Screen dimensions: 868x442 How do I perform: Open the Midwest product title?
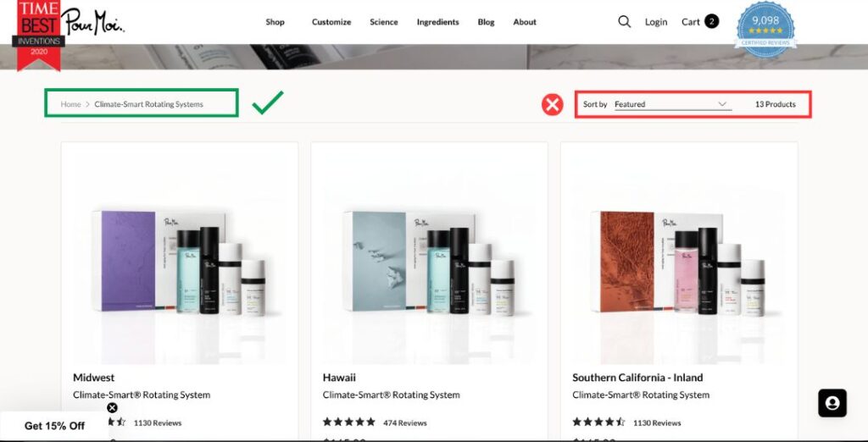click(93, 378)
